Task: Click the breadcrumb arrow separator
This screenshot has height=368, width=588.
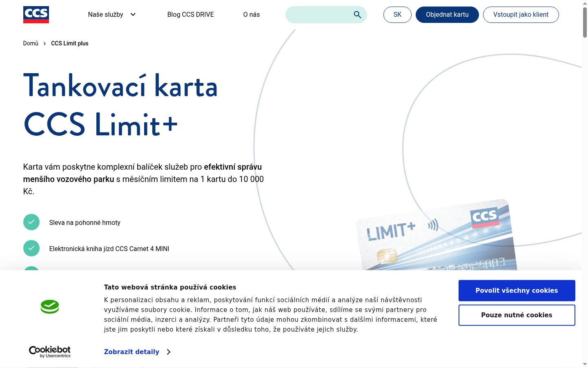Action: pos(45,43)
